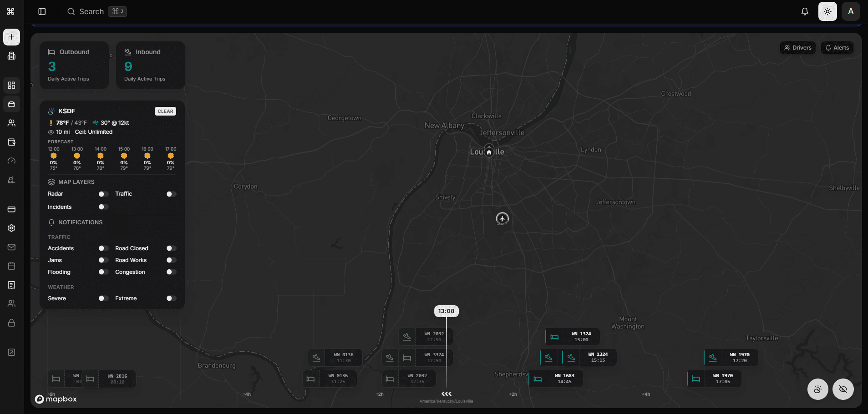868x414 pixels.
Task: Click the CLEAR weather badge
Action: 165,111
